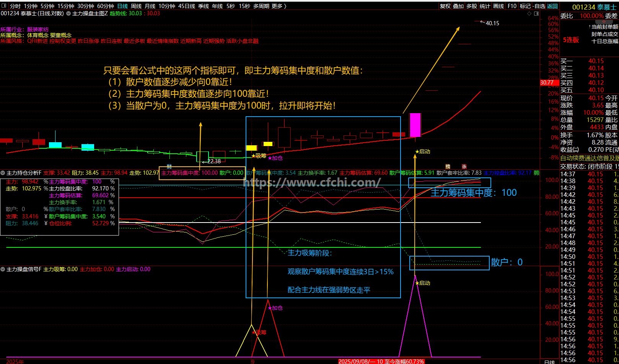Open the 统计 statistics tool
The image size is (619, 364).
coord(485,6)
